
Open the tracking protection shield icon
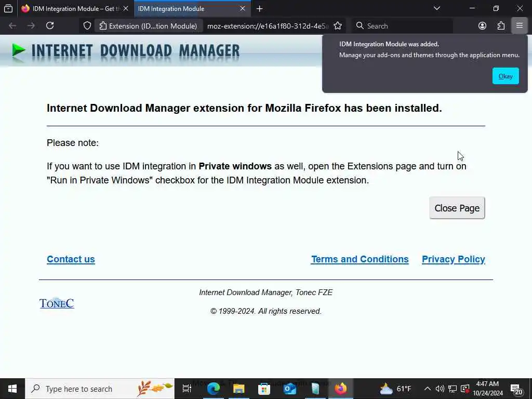[87, 26]
